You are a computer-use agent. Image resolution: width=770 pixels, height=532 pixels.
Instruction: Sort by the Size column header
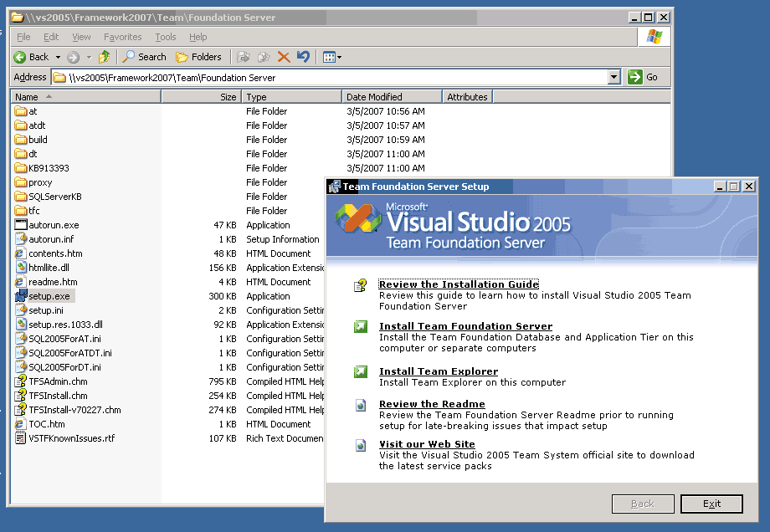coord(202,97)
